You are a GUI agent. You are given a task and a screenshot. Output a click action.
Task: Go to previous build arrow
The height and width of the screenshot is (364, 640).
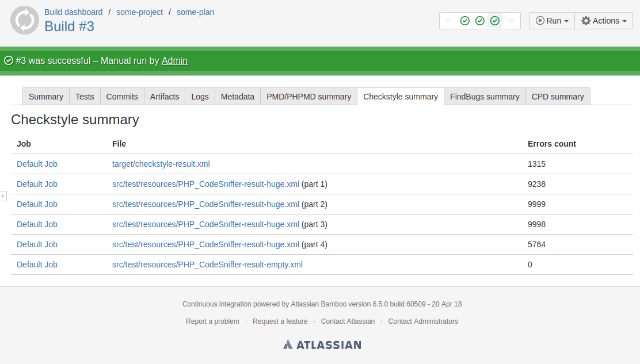(449, 21)
